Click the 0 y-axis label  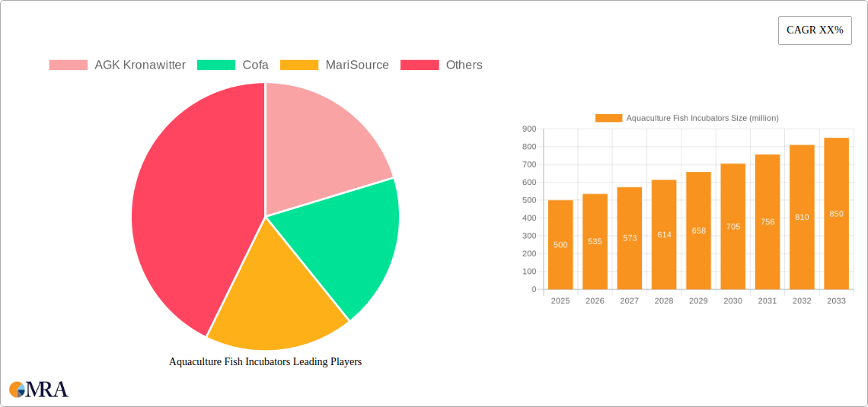tap(535, 289)
